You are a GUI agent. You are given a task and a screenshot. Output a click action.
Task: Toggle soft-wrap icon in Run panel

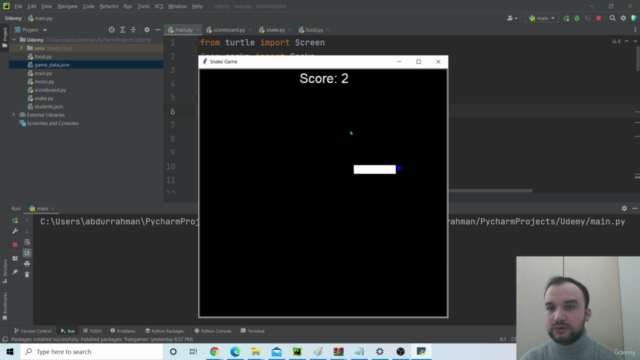tap(27, 242)
